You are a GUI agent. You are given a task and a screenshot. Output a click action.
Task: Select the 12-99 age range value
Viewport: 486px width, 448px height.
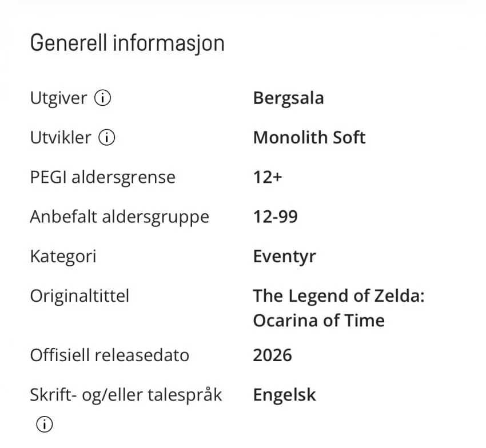276,217
